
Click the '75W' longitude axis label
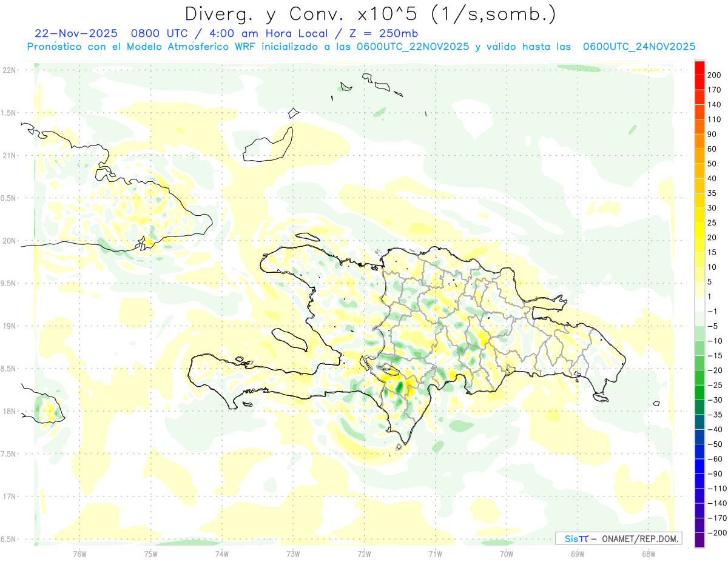[x=151, y=554]
